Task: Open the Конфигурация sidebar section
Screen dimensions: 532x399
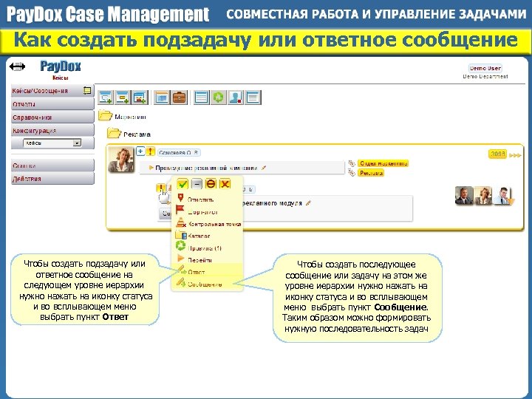Action: pos(52,131)
